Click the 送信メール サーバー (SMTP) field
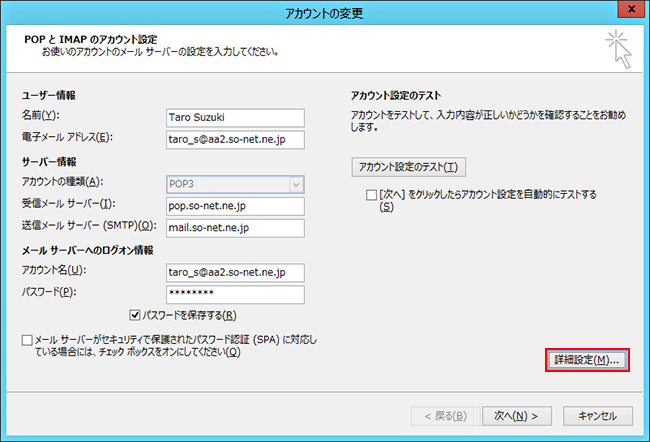The image size is (650, 442). tap(234, 226)
